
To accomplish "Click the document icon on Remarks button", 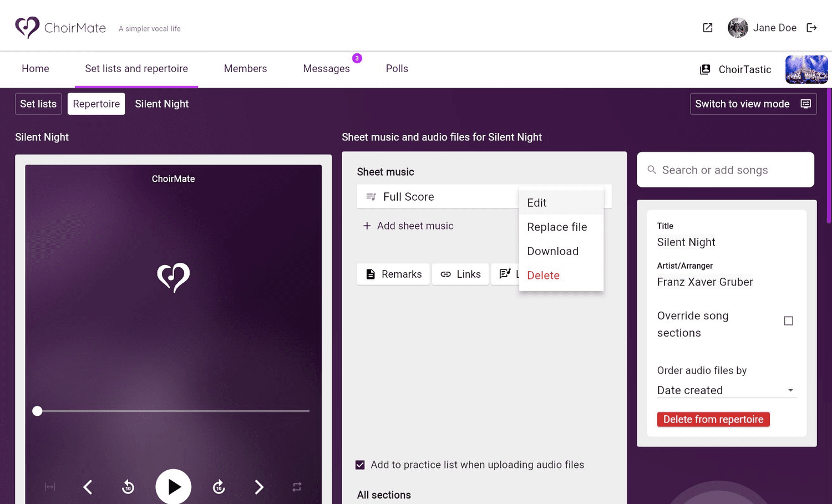I will coord(371,274).
